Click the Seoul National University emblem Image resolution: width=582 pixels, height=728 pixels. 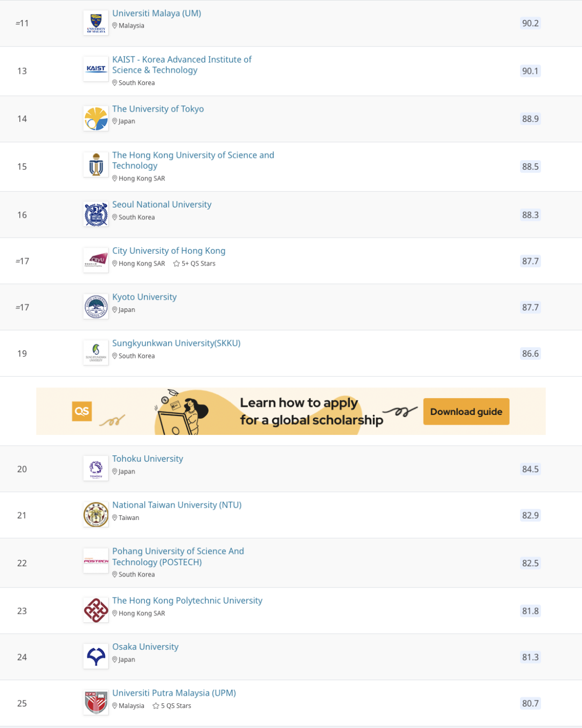(96, 214)
